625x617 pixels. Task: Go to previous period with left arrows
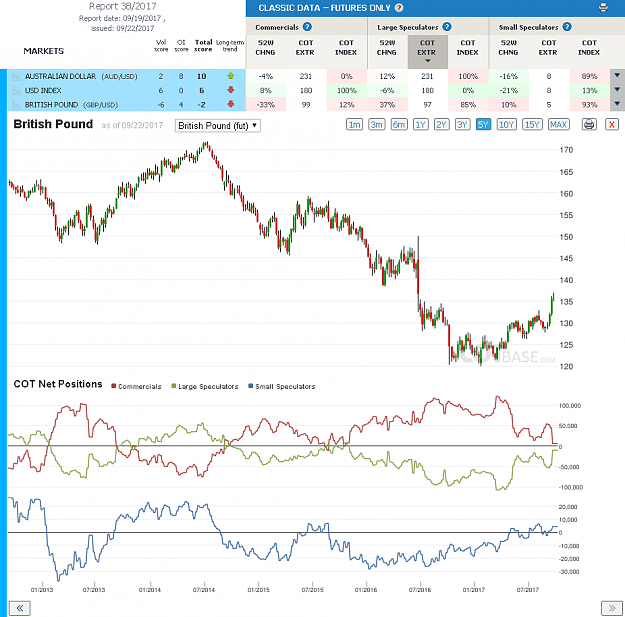(20, 608)
